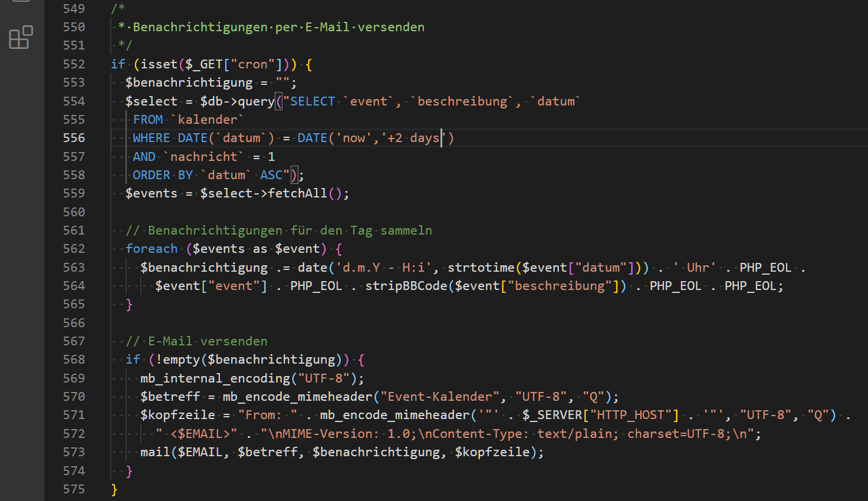The image size is (868, 501).
Task: Select line number 562 at the foreach statement
Action: coord(74,249)
